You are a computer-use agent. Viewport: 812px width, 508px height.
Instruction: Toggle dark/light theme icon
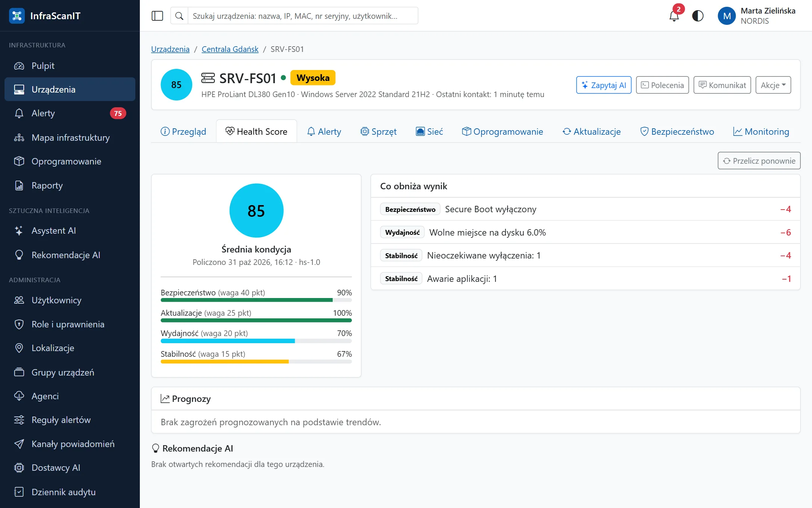pos(698,16)
